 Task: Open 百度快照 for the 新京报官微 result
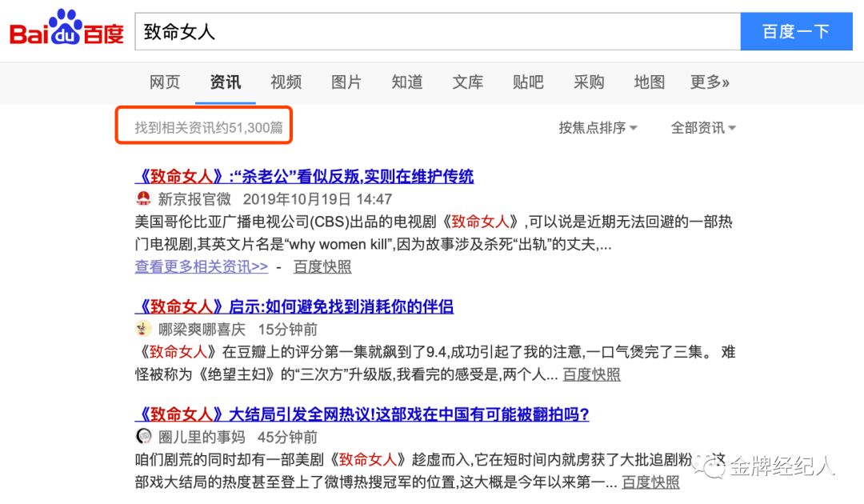(x=322, y=266)
